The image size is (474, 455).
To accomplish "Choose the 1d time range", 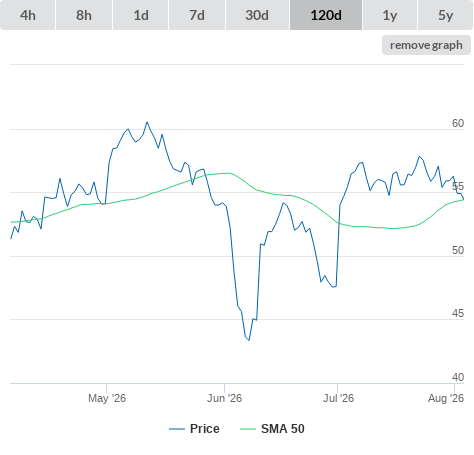I will (x=141, y=15).
